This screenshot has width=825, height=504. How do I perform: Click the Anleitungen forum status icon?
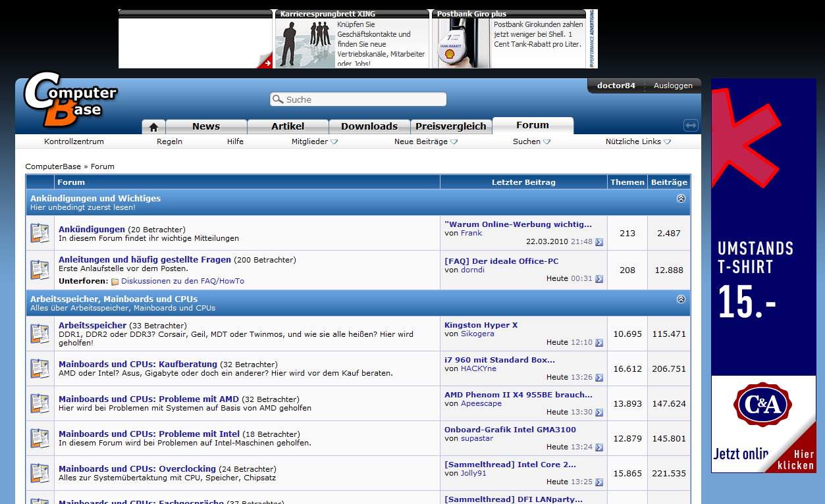40,270
